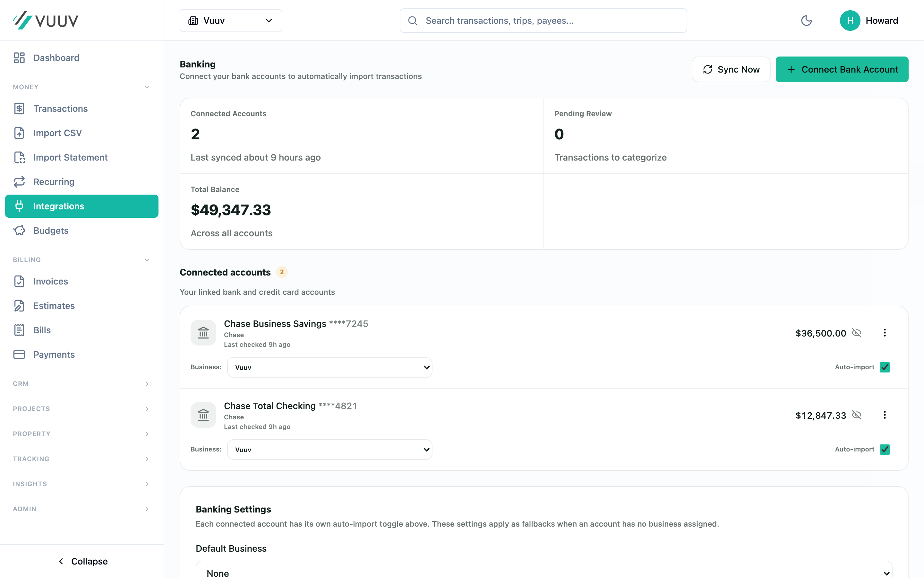The height and width of the screenshot is (578, 924).
Task: Toggle dark mode moon icon
Action: (806, 21)
